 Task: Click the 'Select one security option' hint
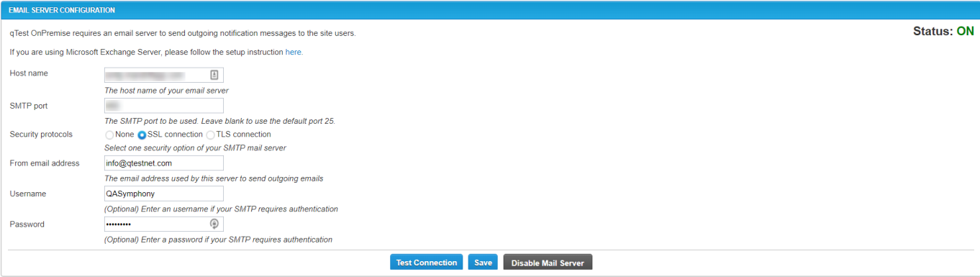(x=196, y=148)
